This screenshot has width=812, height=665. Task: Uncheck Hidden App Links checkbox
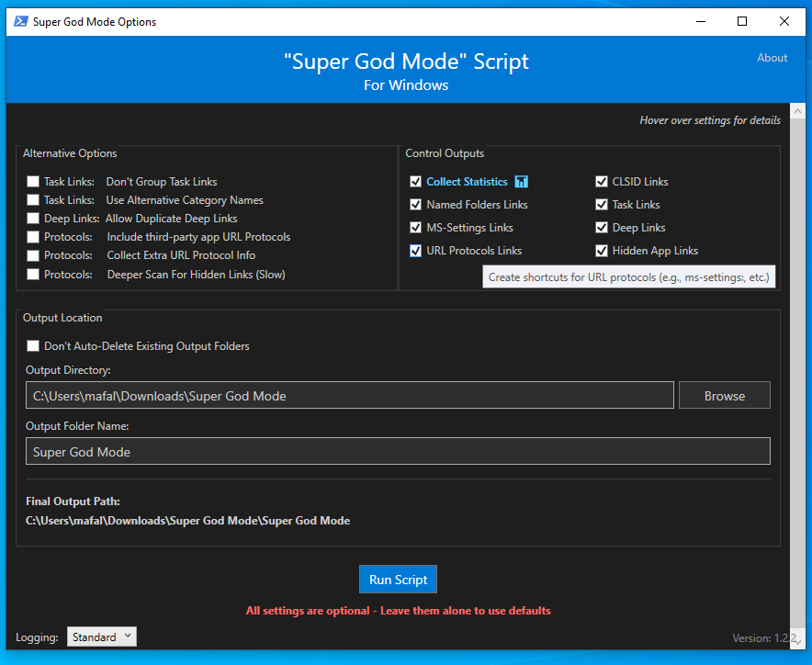(602, 251)
